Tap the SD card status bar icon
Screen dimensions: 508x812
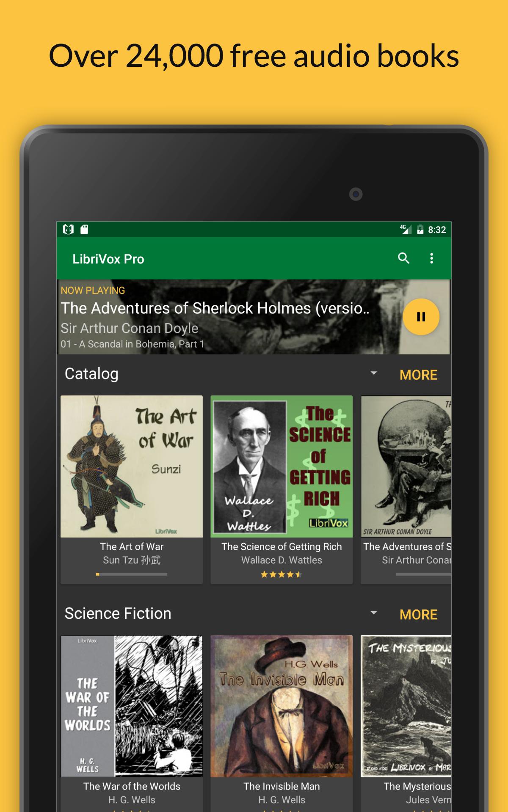84,229
